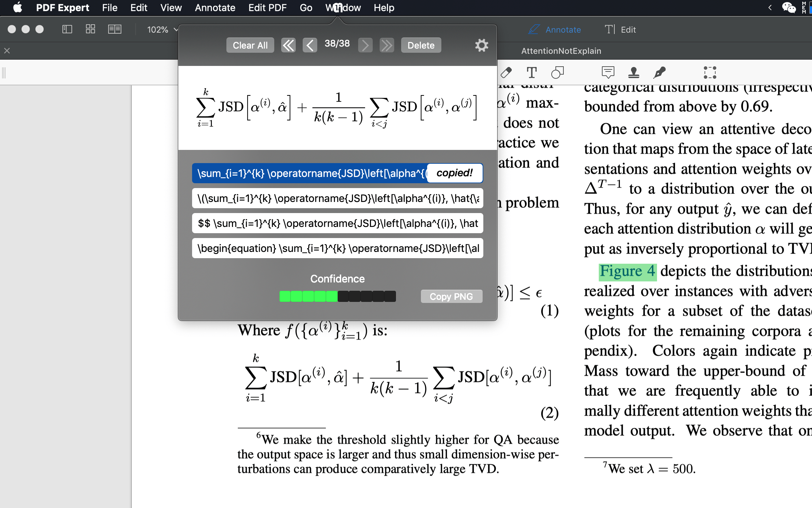Viewport: 812px width, 508px height.
Task: Click the PDF Expert app menu
Action: (62, 8)
